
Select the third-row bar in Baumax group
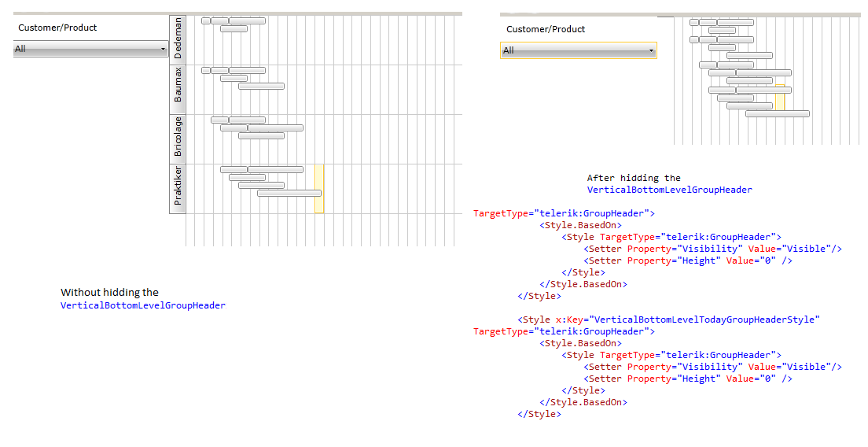(261, 87)
